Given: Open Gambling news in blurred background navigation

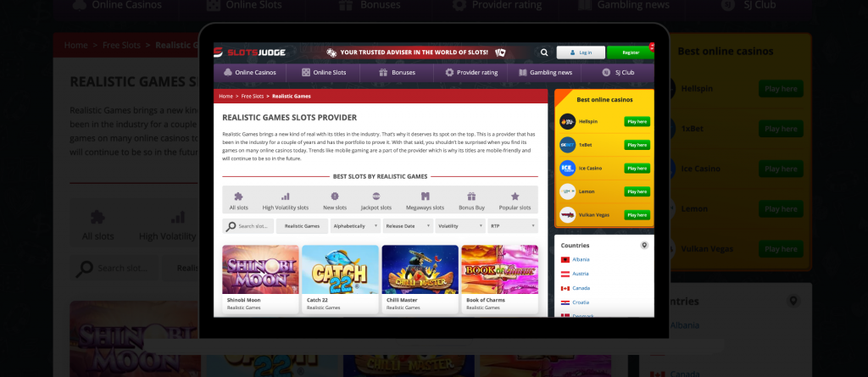Looking at the screenshot, I should click(x=625, y=6).
